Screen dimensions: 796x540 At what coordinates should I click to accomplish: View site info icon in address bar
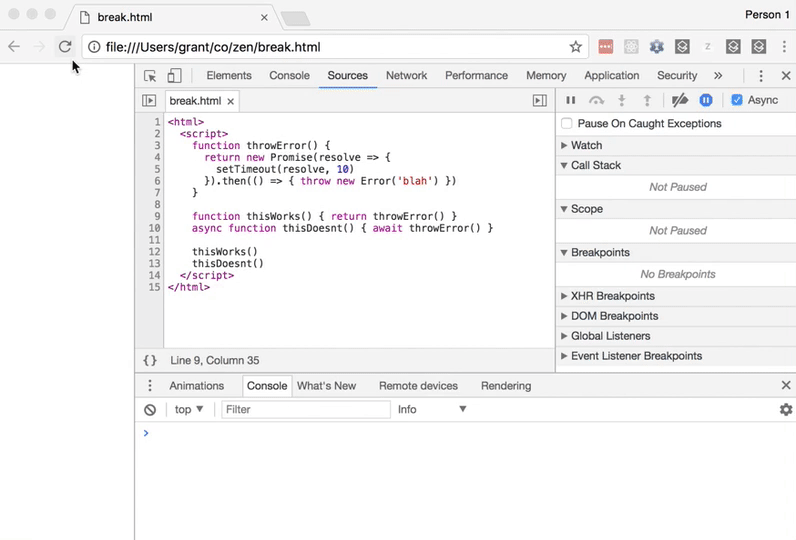(94, 47)
